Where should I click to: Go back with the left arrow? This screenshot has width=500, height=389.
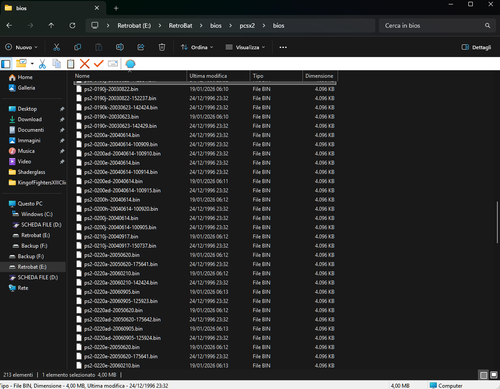[x=9, y=26]
